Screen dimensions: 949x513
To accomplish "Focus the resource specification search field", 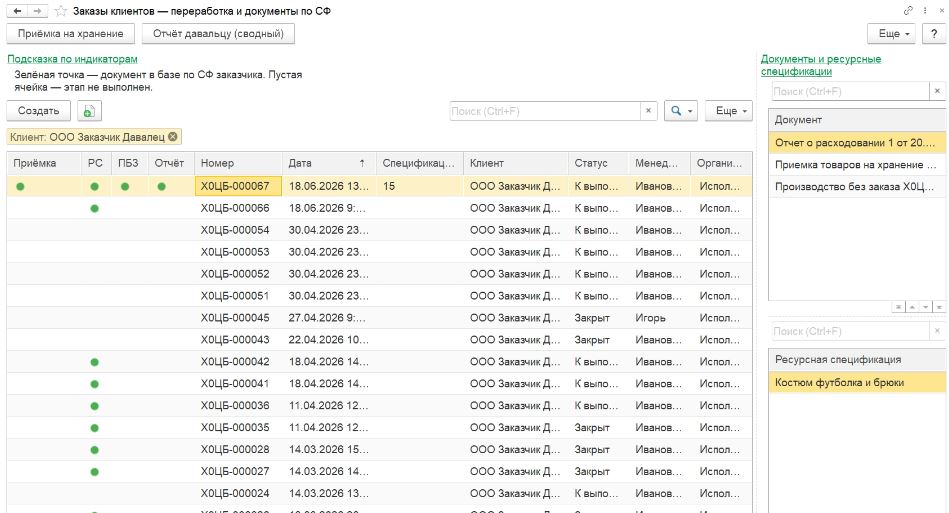I will [850, 331].
